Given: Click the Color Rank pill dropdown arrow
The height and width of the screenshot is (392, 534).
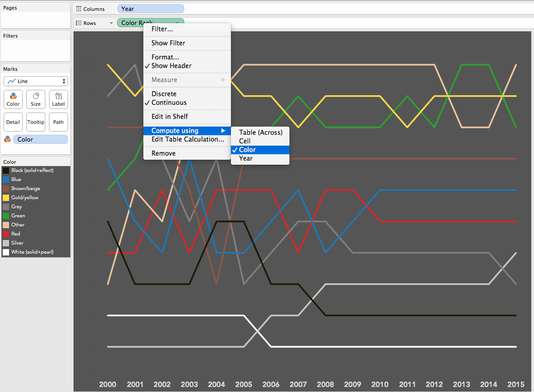Looking at the screenshot, I should pyautogui.click(x=177, y=23).
